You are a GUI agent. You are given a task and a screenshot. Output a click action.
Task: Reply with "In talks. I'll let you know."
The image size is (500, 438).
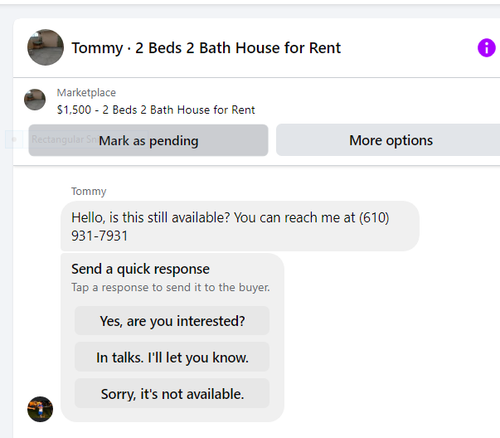172,357
